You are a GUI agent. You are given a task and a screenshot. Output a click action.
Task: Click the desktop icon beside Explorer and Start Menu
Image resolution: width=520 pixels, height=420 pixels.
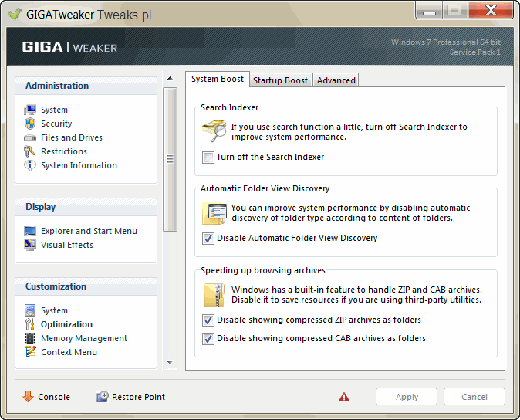pos(30,232)
